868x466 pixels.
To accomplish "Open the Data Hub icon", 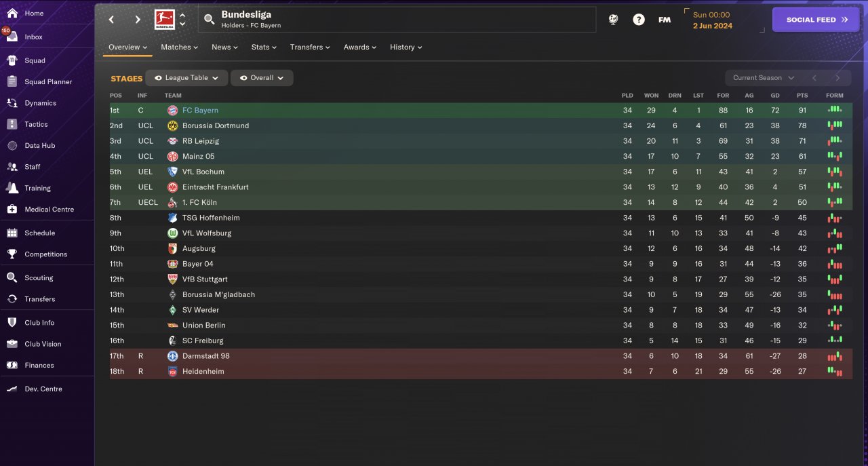I will tap(12, 145).
